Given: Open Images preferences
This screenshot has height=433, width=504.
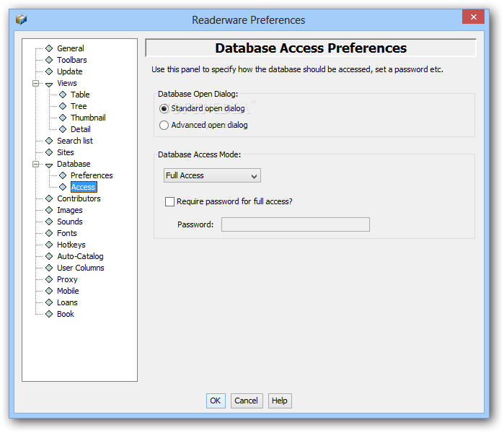Looking at the screenshot, I should coord(70,210).
